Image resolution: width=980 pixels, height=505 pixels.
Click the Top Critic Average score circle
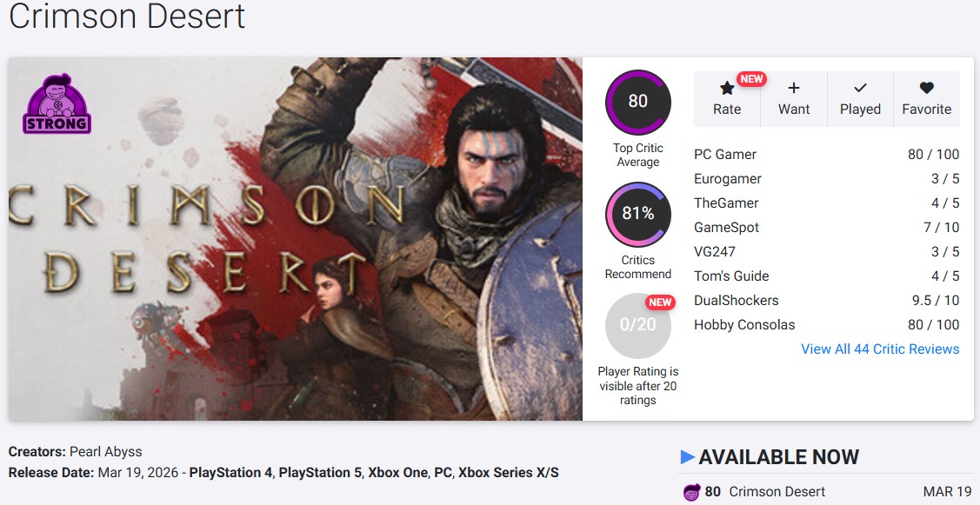(x=637, y=102)
